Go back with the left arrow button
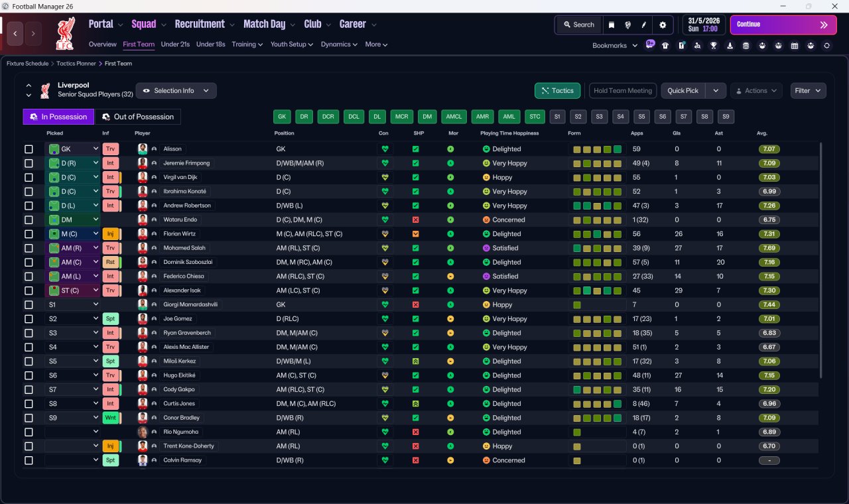Image resolution: width=849 pixels, height=504 pixels. [15, 32]
